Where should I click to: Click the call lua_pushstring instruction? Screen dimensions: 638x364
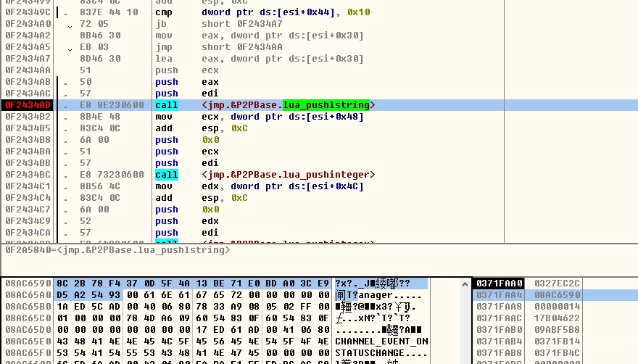click(x=265, y=105)
